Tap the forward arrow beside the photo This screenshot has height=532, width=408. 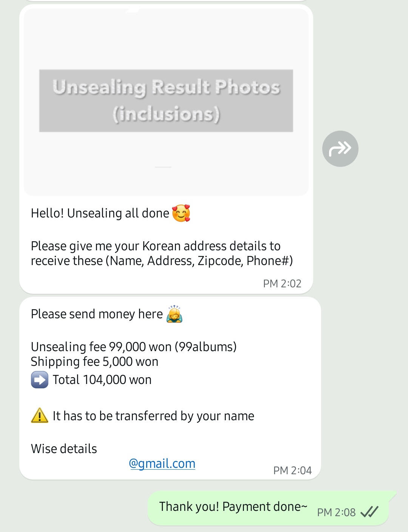340,149
